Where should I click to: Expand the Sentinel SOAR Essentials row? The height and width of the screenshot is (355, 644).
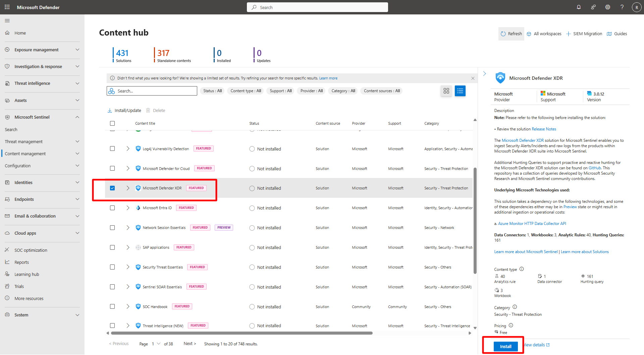pyautogui.click(x=128, y=287)
